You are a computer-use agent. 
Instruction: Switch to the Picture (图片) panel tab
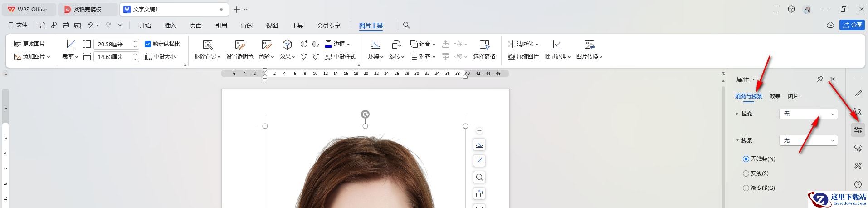tap(793, 96)
